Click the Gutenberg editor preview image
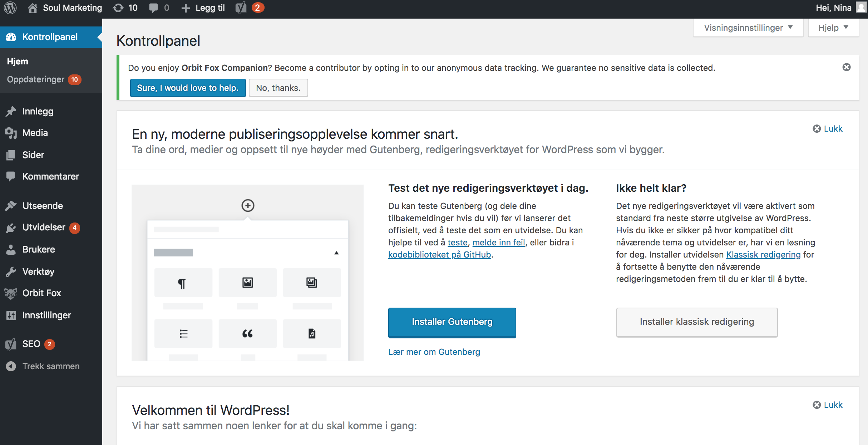 (248, 273)
